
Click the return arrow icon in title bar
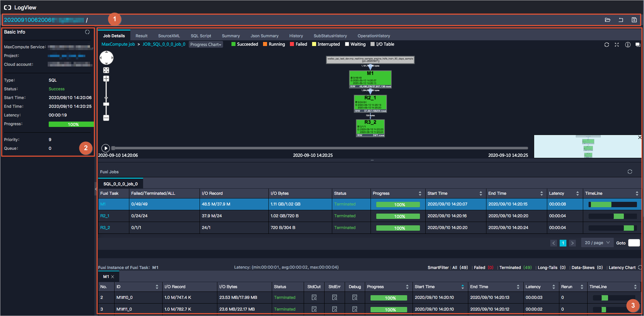(x=621, y=20)
